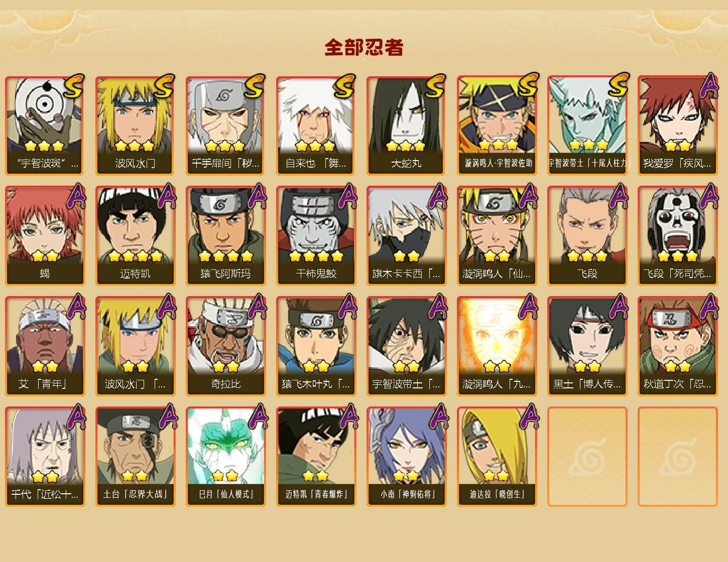The image size is (728, 562).
Task: Select the 波风水门 S-rank ninja card
Action: pyautogui.click(x=136, y=125)
